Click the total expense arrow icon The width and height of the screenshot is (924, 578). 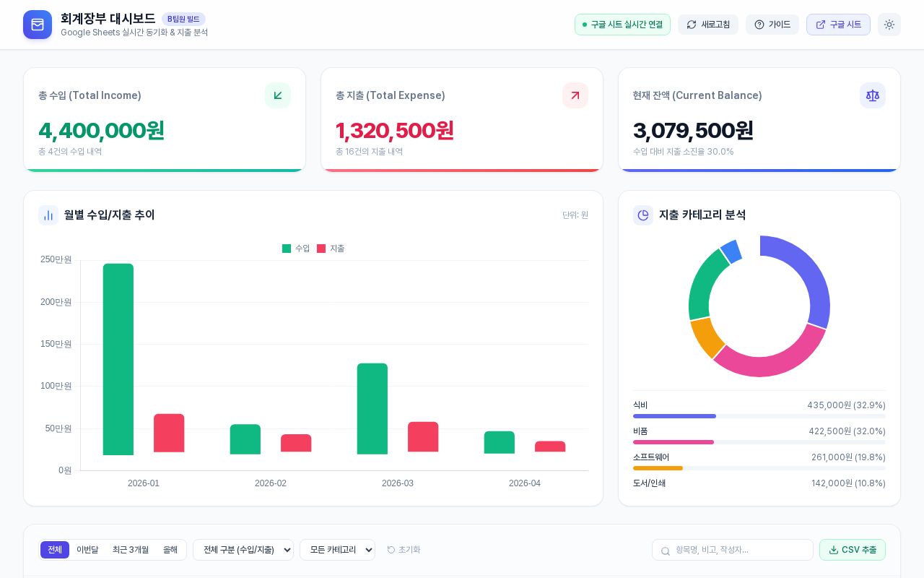click(x=575, y=95)
